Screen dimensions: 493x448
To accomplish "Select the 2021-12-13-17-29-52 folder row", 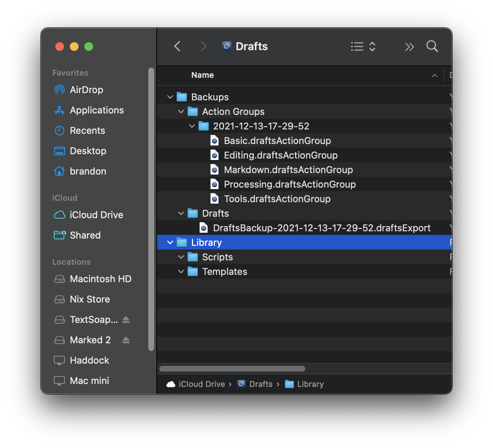I will pyautogui.click(x=305, y=126).
